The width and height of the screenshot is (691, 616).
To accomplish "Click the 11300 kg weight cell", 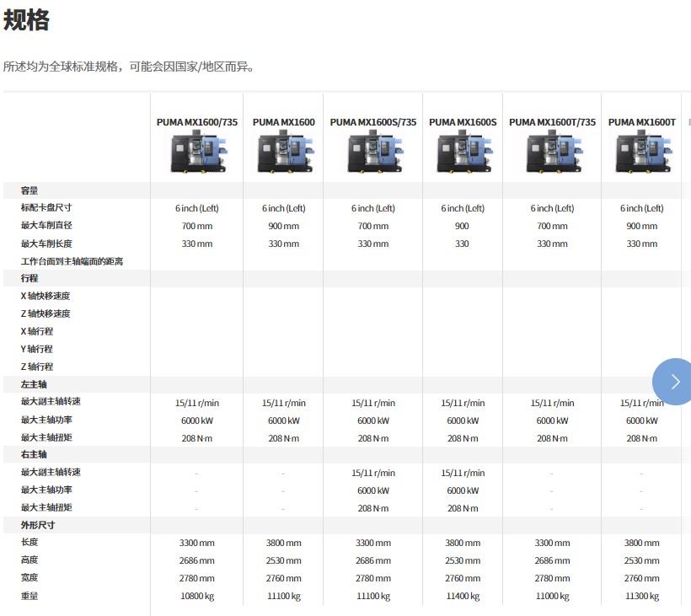I will tap(641, 596).
